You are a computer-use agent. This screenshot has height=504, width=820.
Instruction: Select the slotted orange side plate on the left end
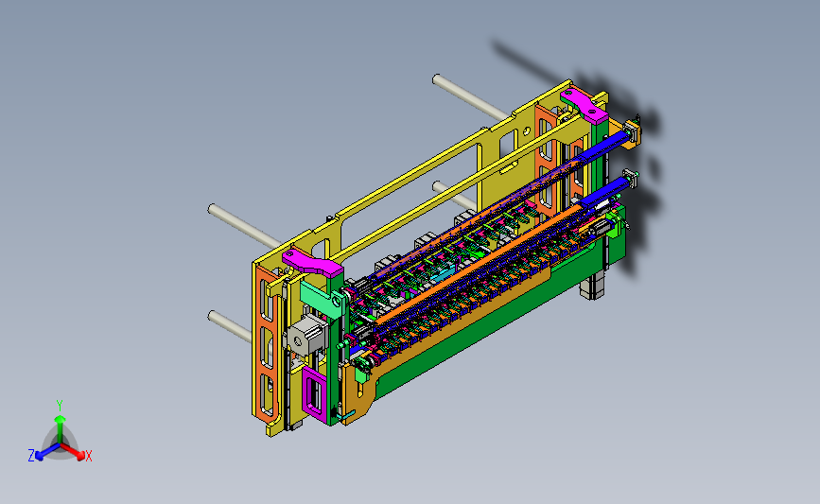coord(267,346)
